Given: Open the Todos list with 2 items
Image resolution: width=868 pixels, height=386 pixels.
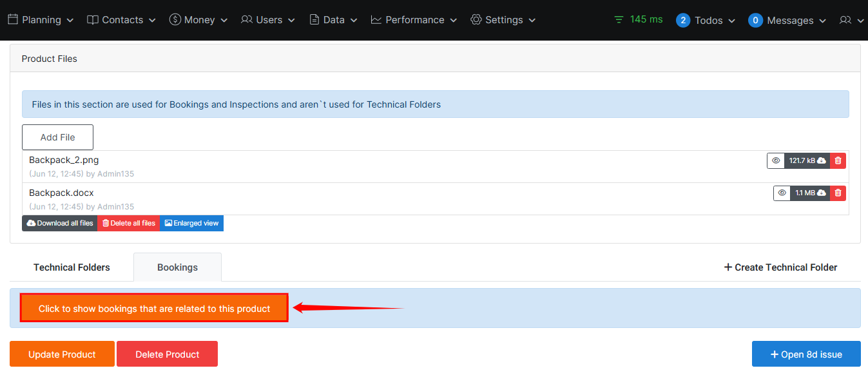Looking at the screenshot, I should click(x=706, y=20).
